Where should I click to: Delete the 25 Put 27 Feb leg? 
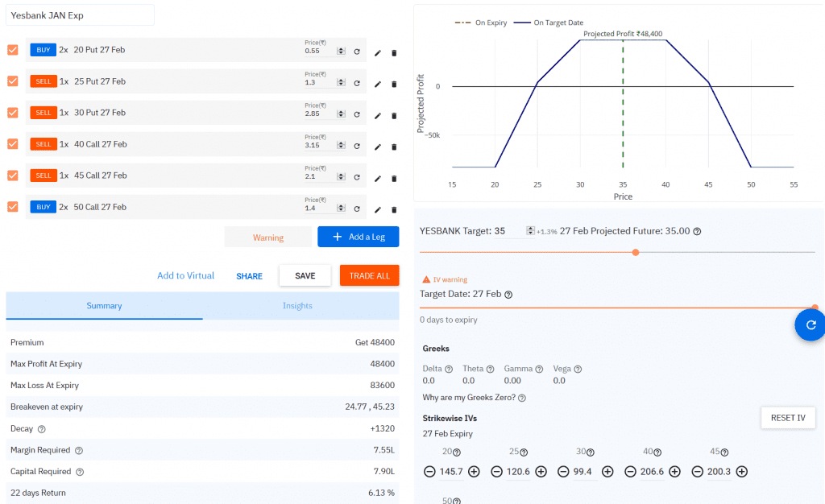point(394,84)
